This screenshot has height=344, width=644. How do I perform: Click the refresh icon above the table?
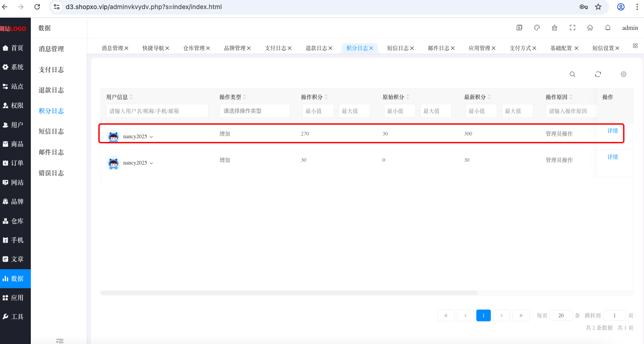(598, 74)
